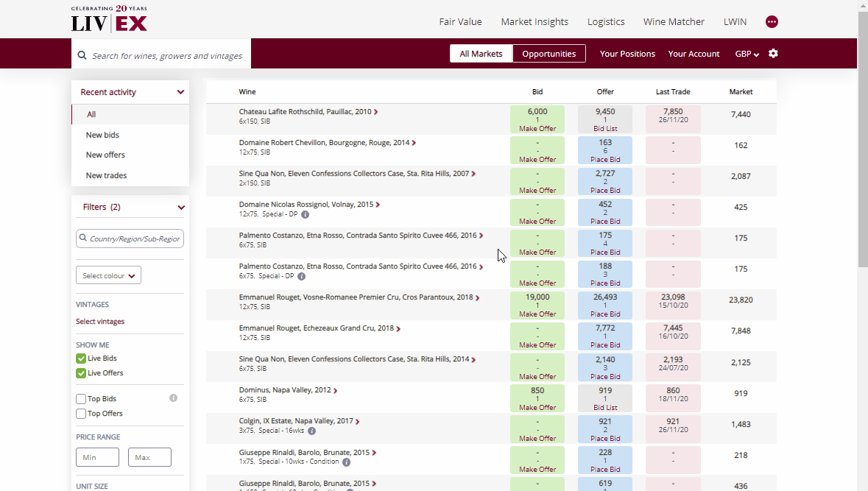
Task: Click Echezeaux last trade 7,445 cell
Action: click(673, 336)
